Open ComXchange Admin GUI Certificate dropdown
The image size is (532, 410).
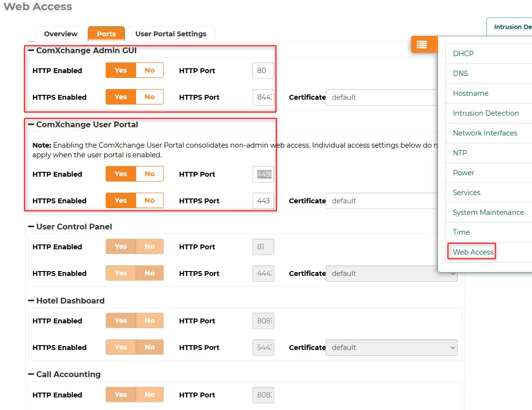click(x=382, y=97)
